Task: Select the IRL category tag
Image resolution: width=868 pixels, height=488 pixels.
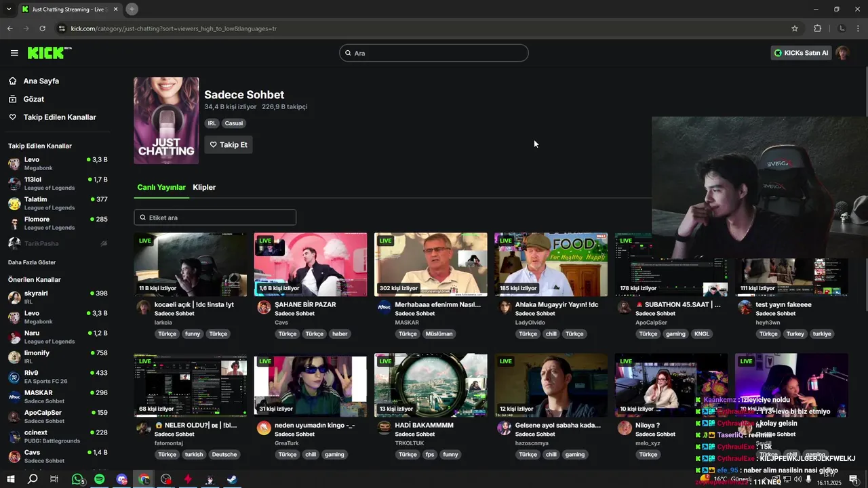Action: (212, 123)
